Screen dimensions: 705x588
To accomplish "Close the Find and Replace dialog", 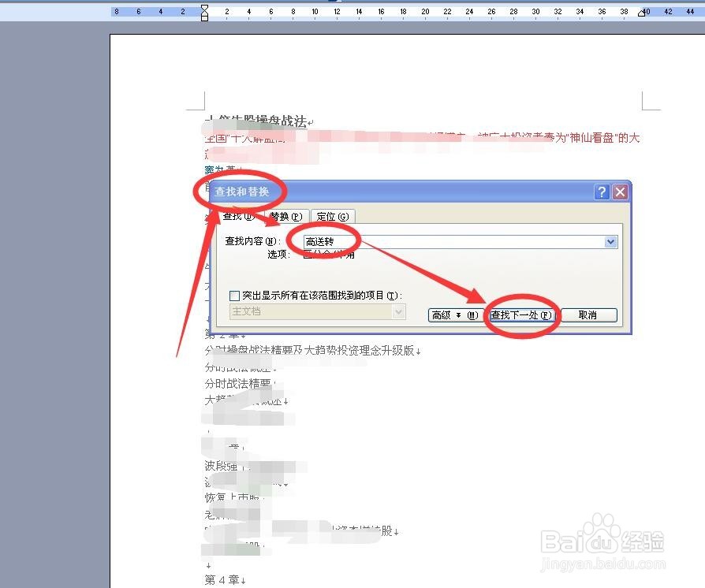I will [620, 192].
